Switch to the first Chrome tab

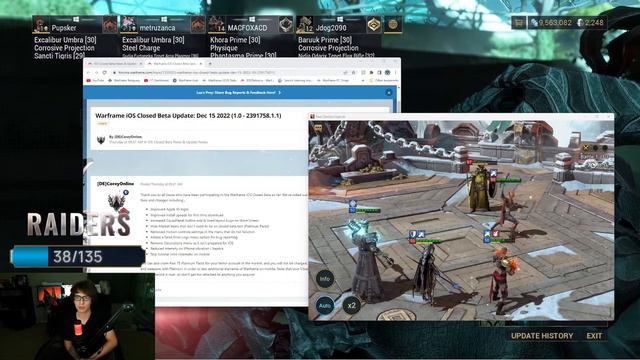(114, 64)
